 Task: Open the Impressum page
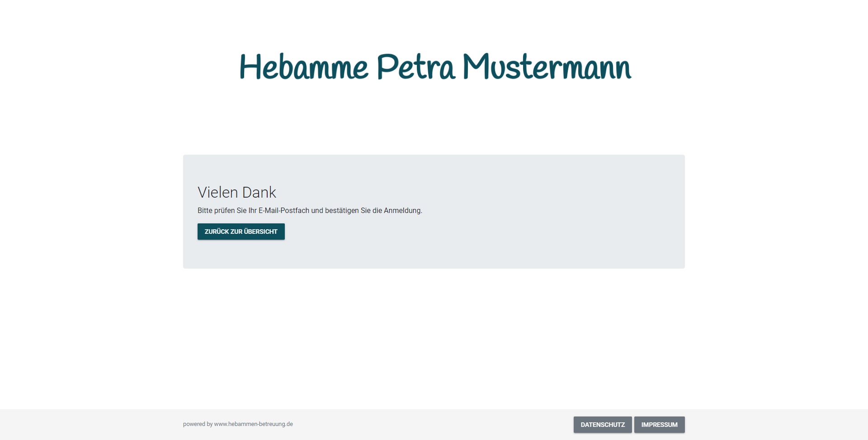tap(659, 425)
